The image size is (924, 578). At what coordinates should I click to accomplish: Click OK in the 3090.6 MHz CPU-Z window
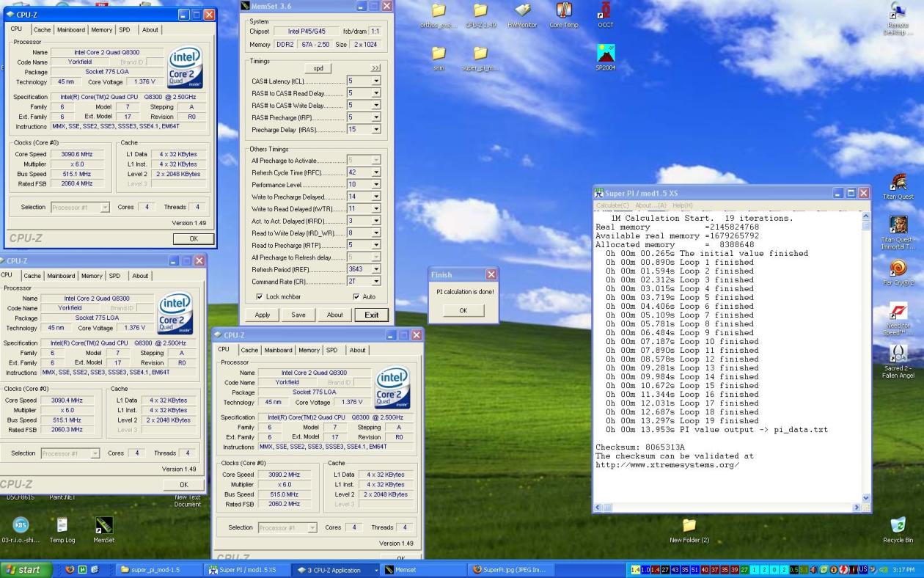[x=193, y=238]
